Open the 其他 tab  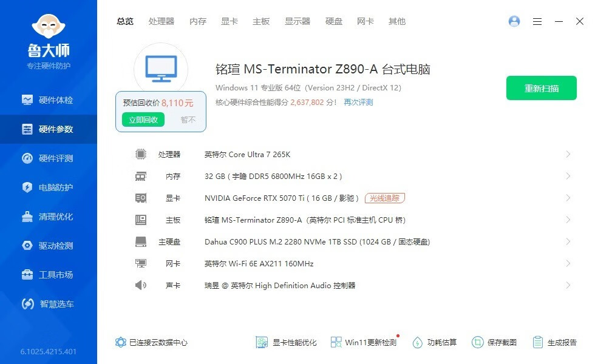[x=397, y=21]
